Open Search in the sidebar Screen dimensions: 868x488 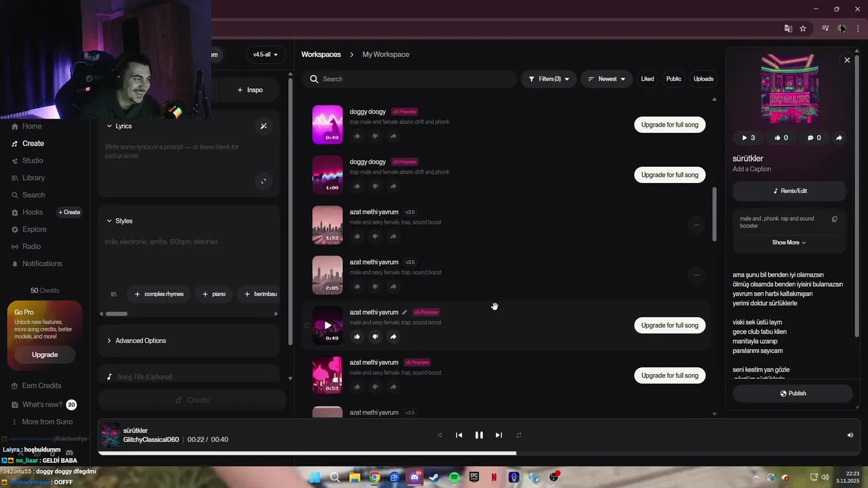(x=33, y=195)
